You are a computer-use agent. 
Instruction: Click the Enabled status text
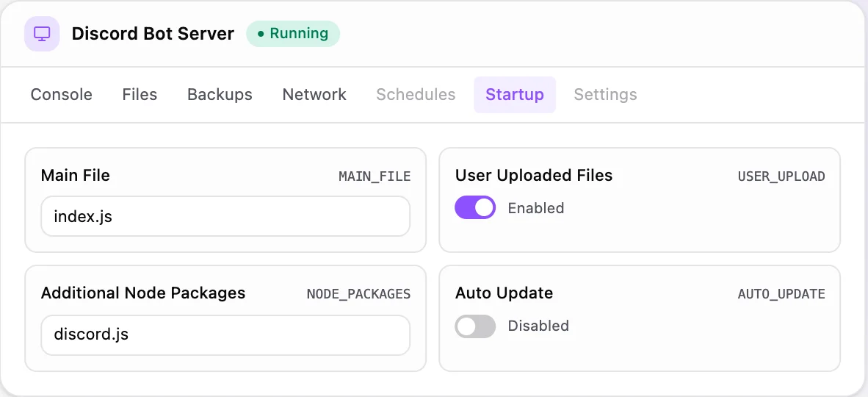536,209
